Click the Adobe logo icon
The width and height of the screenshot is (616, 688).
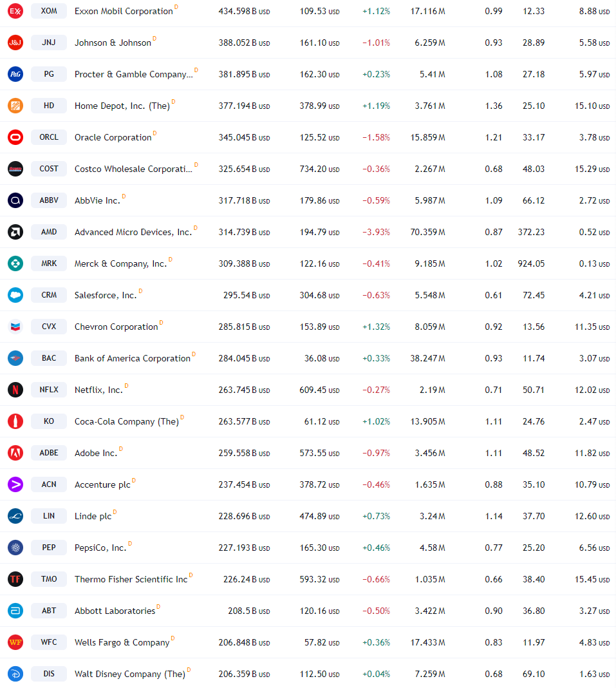[15, 453]
